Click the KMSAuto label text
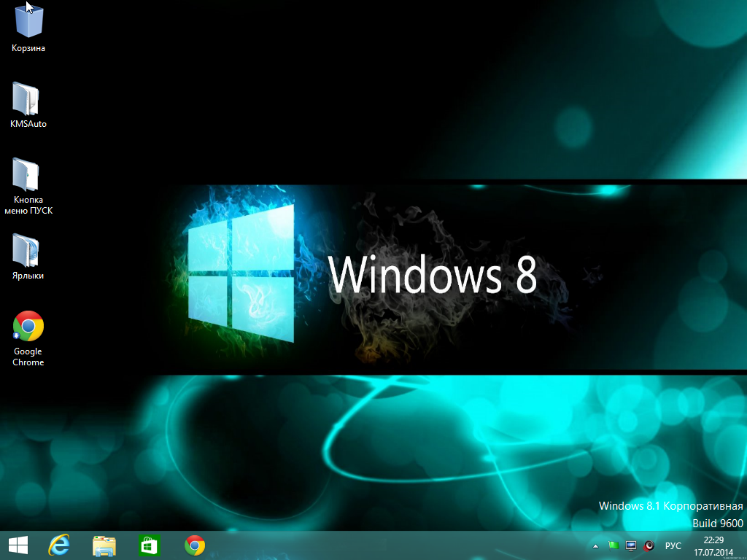The width and height of the screenshot is (747, 560). click(x=28, y=124)
